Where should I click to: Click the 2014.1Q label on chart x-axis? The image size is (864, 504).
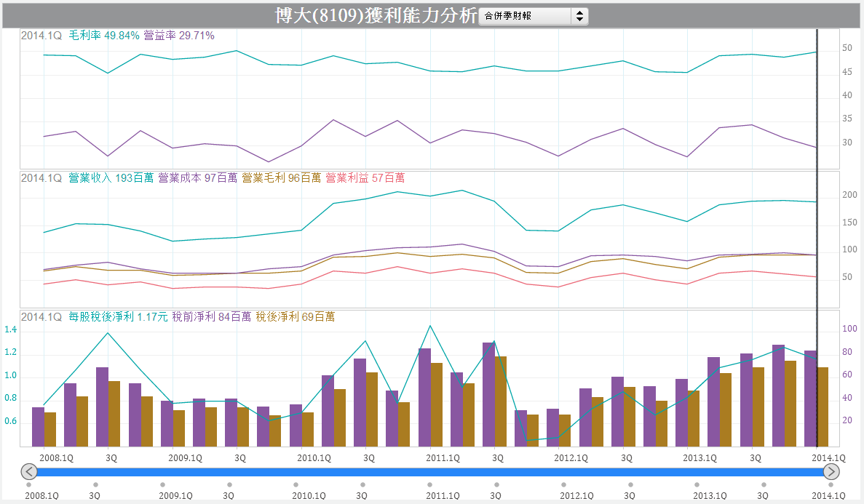pos(829,457)
